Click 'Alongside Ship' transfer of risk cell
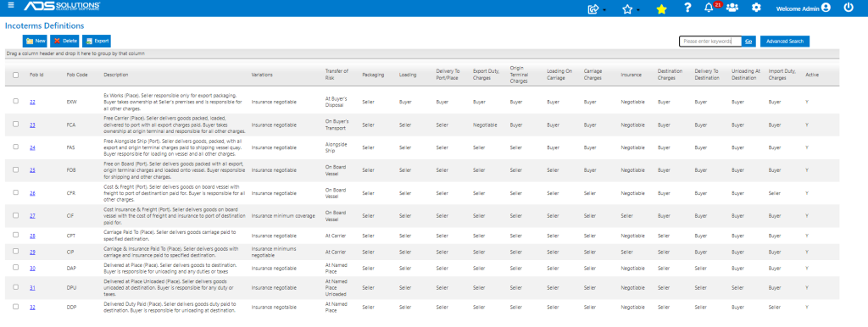The image size is (868, 327). point(337,147)
